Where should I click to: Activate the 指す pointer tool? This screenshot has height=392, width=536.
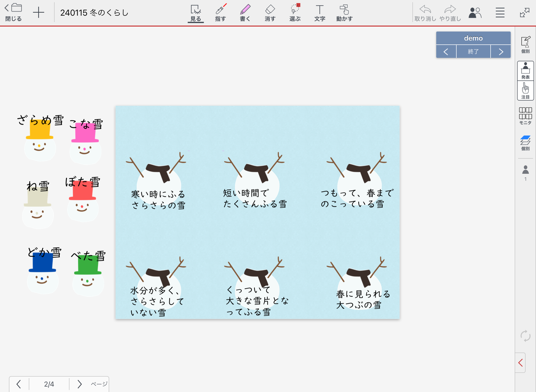pos(220,13)
